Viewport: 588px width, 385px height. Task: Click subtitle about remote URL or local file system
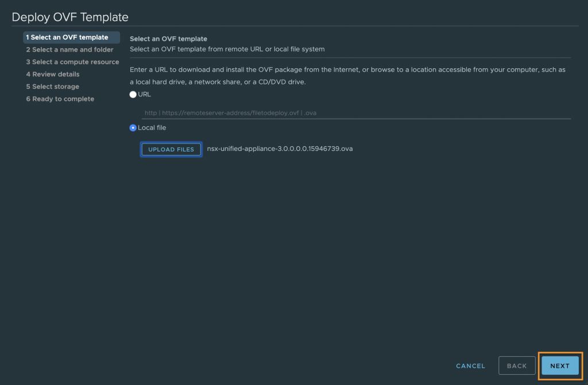click(227, 49)
